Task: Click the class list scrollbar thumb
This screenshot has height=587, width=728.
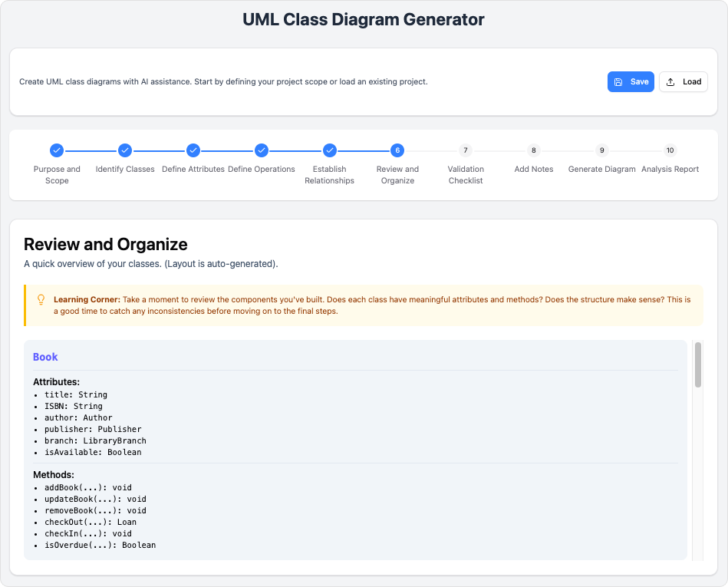Action: pos(698,364)
